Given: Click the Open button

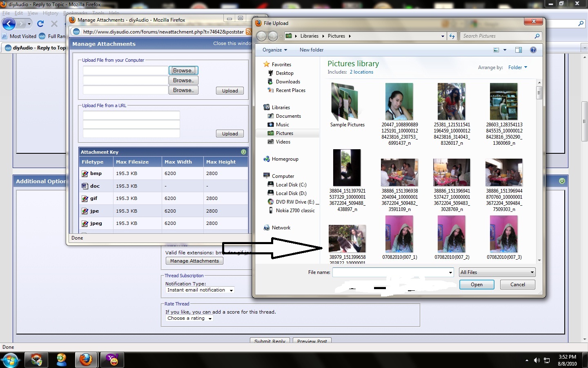Looking at the screenshot, I should 477,285.
